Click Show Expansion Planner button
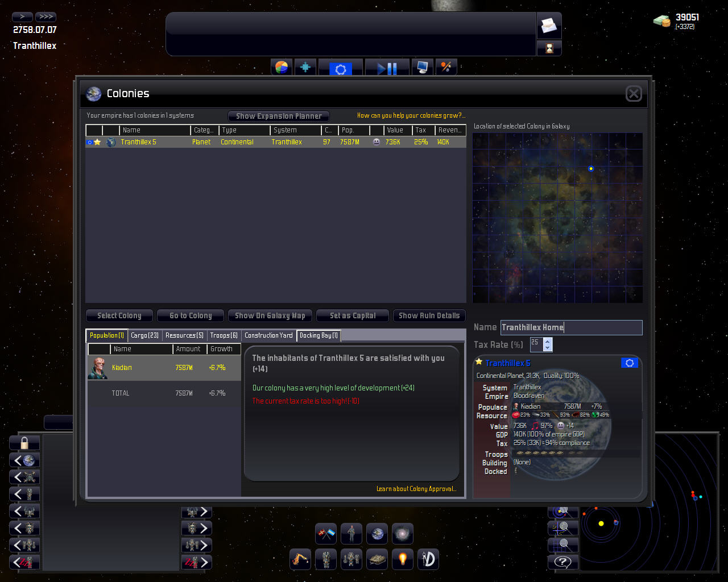Viewport: 728px width, 582px height. (x=279, y=116)
